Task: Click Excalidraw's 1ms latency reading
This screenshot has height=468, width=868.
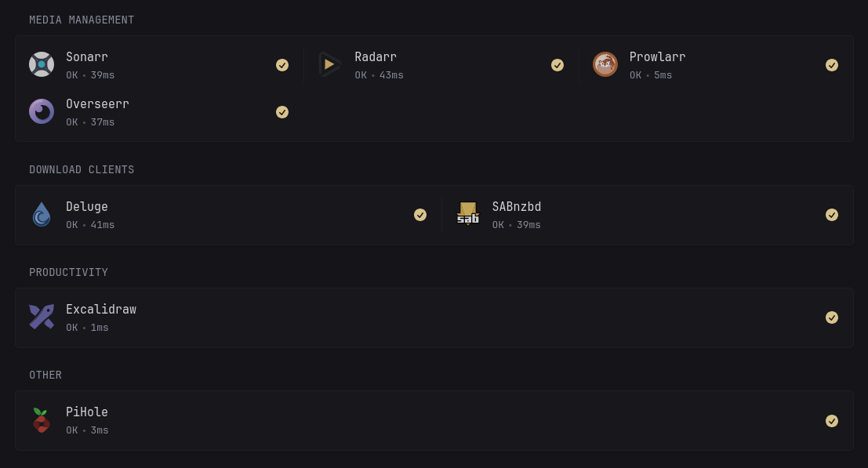Action: tap(99, 328)
